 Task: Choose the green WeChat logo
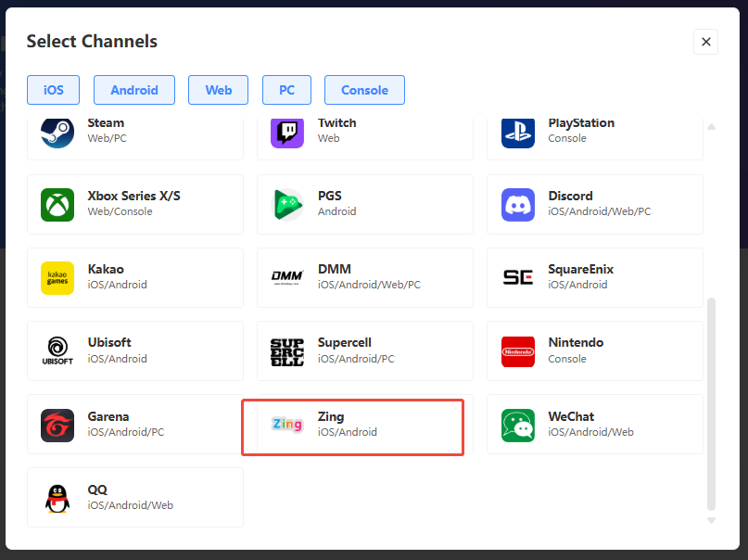coord(518,425)
